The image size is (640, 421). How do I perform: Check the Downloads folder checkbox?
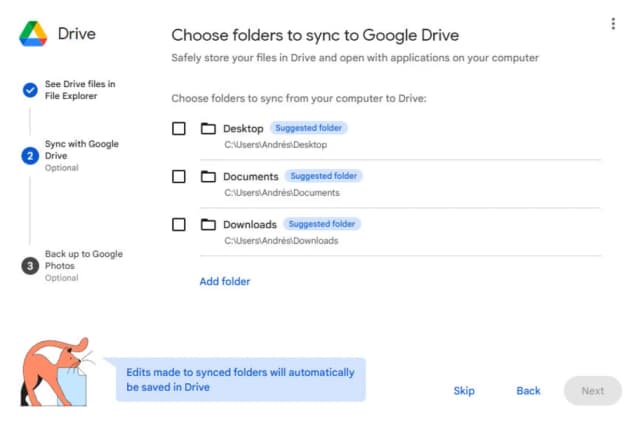pyautogui.click(x=179, y=224)
